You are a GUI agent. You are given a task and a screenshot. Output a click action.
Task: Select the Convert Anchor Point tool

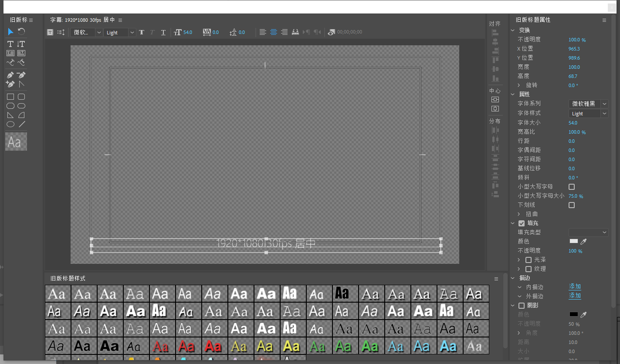tap(21, 84)
